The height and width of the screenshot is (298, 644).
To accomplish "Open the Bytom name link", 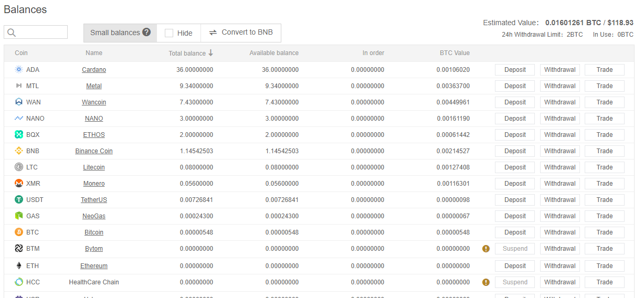I will click(94, 249).
